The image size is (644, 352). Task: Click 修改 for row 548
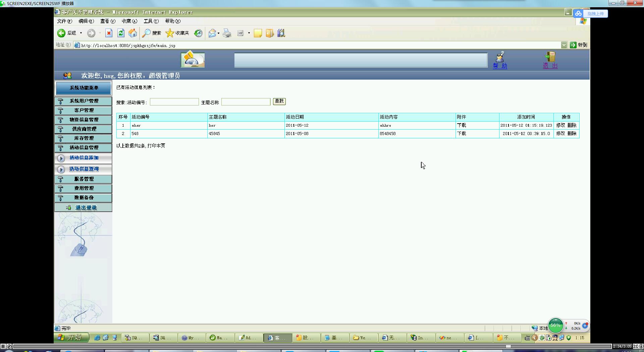(560, 134)
